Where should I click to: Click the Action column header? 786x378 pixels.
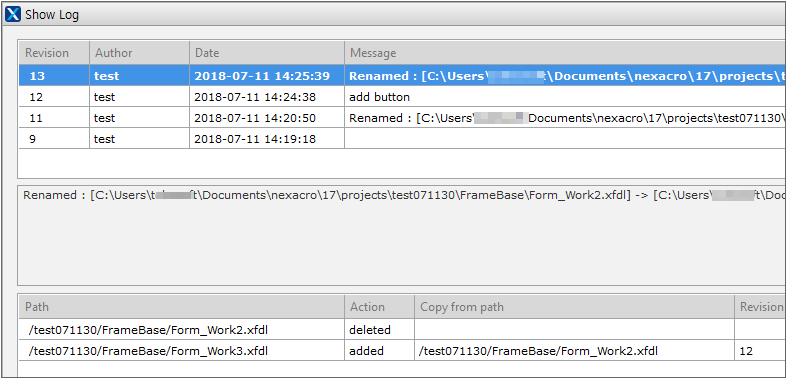(379, 306)
